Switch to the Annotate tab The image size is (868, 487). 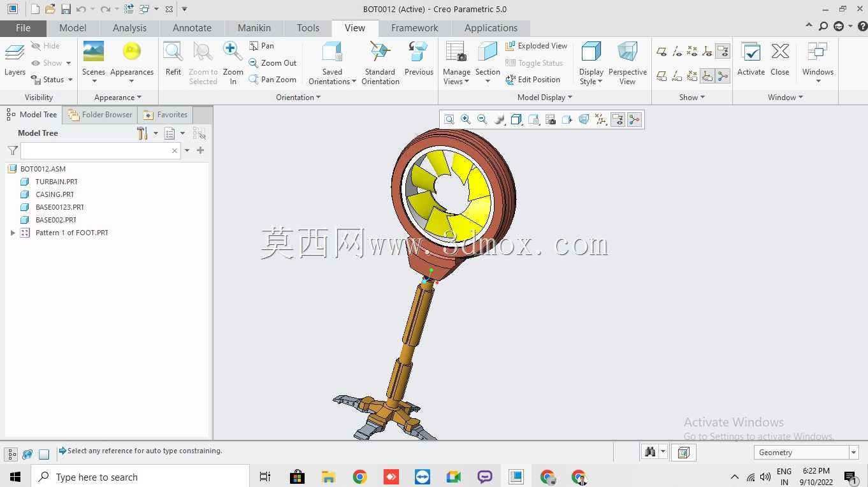click(x=192, y=28)
